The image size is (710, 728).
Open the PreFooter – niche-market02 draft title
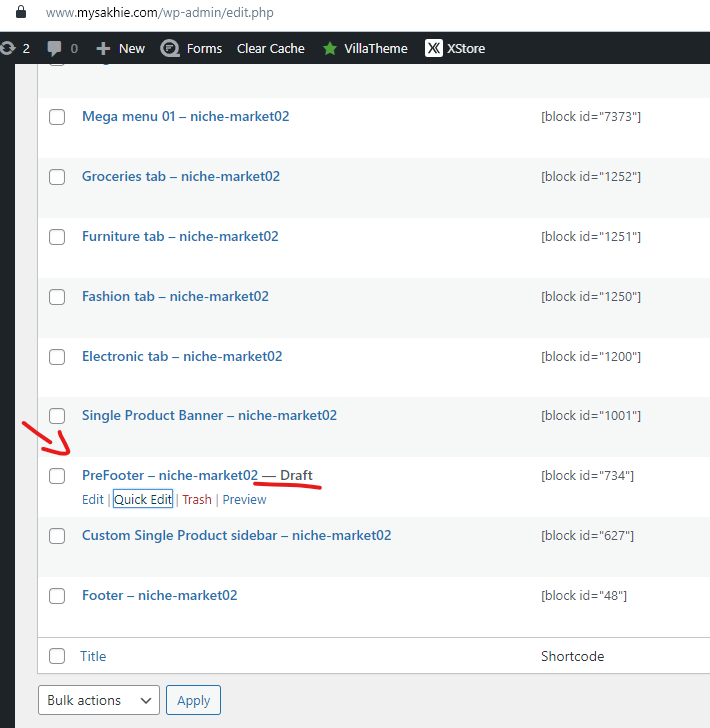pos(170,475)
